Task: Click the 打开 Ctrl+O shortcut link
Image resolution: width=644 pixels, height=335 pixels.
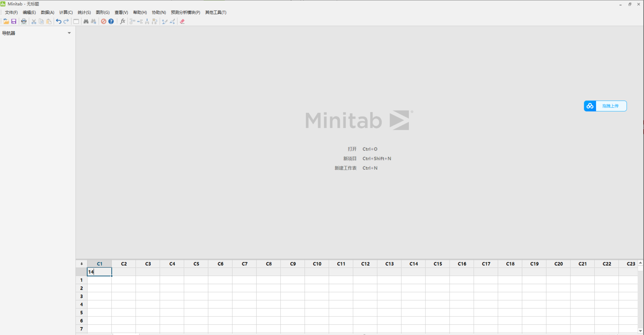Action: pyautogui.click(x=362, y=149)
